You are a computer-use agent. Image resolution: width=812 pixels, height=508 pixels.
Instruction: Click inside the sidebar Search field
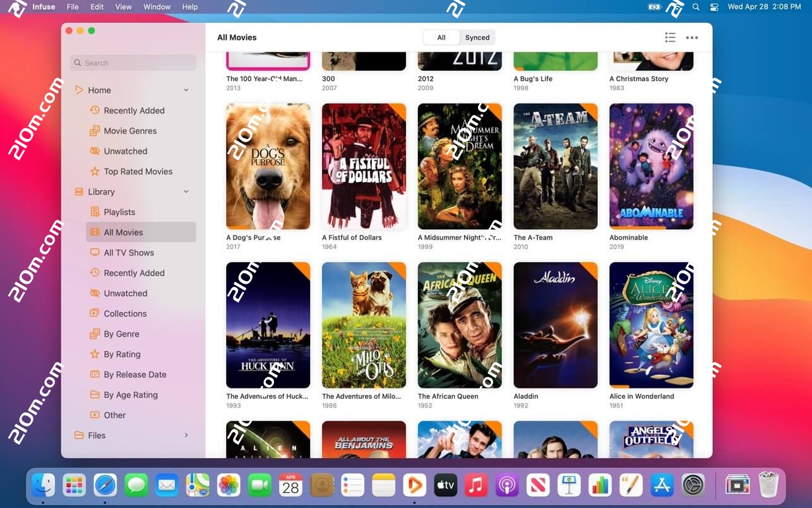click(x=133, y=63)
